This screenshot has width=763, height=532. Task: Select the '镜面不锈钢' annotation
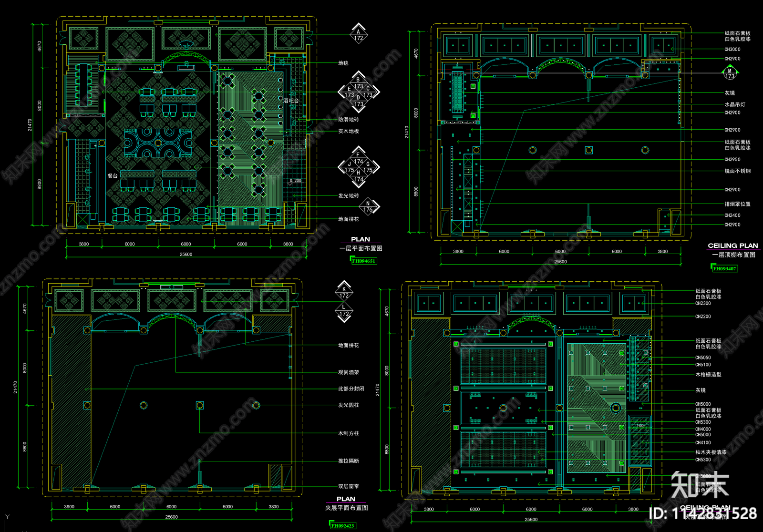click(x=738, y=171)
